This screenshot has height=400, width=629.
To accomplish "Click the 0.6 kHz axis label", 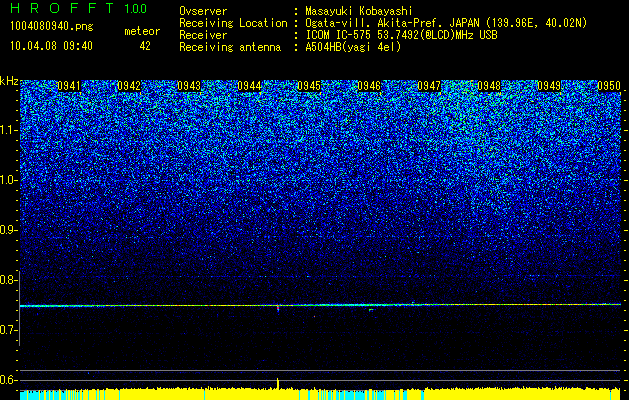I will tap(7, 380).
